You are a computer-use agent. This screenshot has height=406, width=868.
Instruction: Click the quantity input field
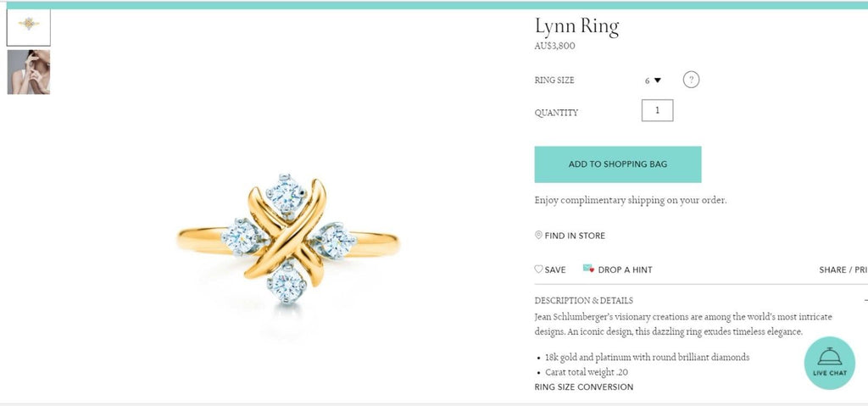click(x=658, y=110)
